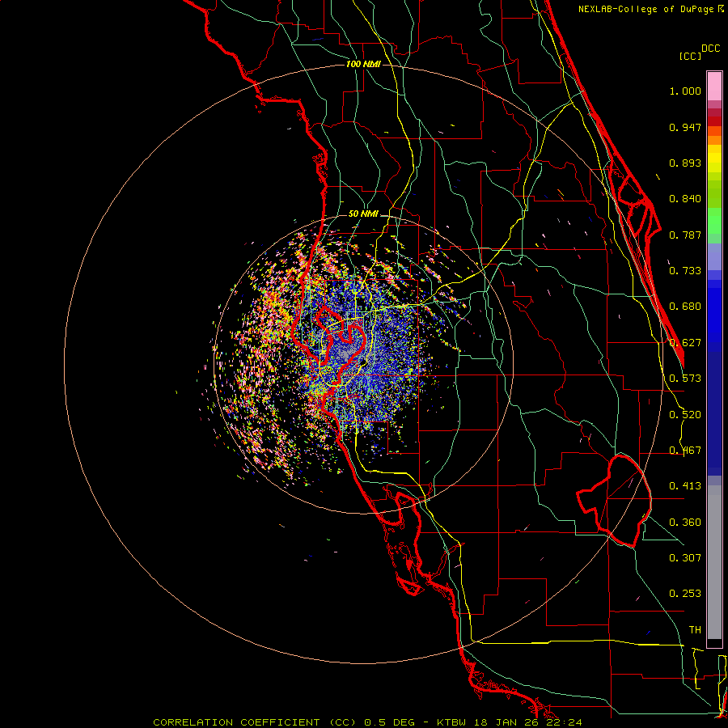
Task: Click the gray radar center clutter near Tampa Bay
Action: tap(346, 353)
